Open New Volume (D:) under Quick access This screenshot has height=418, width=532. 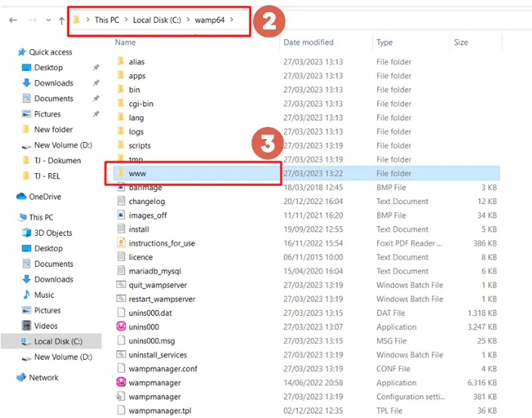click(63, 145)
